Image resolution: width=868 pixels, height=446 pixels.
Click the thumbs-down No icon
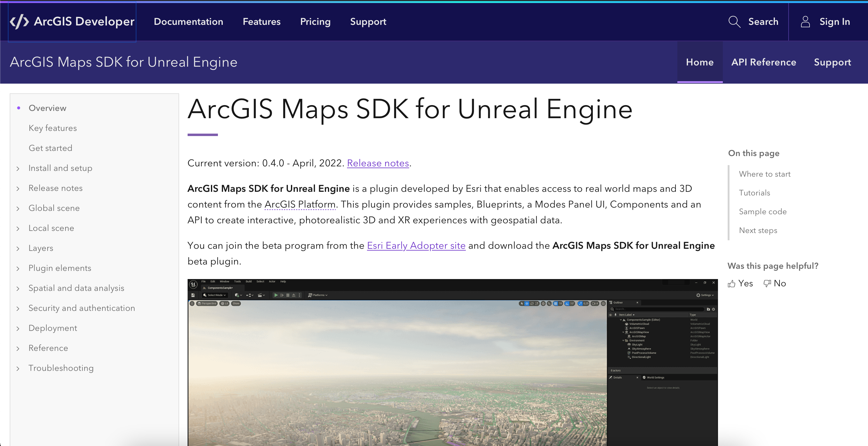[767, 284]
